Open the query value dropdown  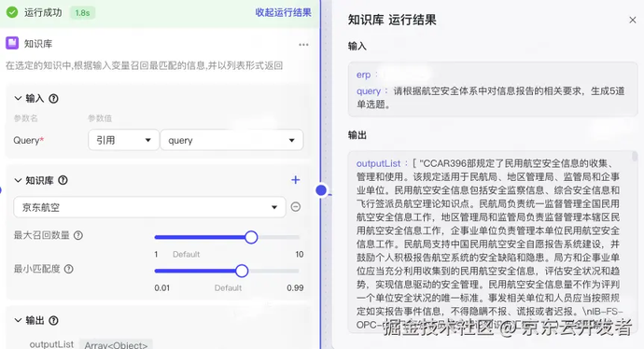pyautogui.click(x=231, y=140)
